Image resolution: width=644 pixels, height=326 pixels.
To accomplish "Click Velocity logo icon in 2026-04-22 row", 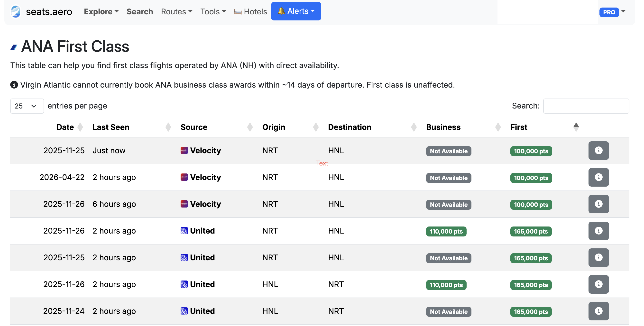I will pyautogui.click(x=184, y=177).
